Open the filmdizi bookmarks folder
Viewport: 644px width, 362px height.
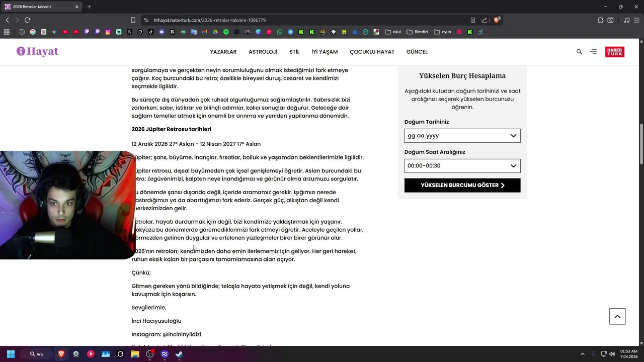[418, 32]
